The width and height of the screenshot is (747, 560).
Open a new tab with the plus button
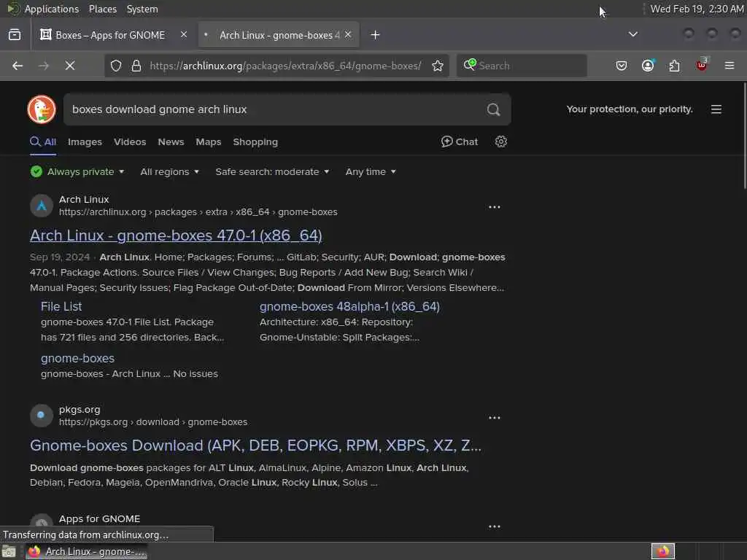tap(376, 35)
